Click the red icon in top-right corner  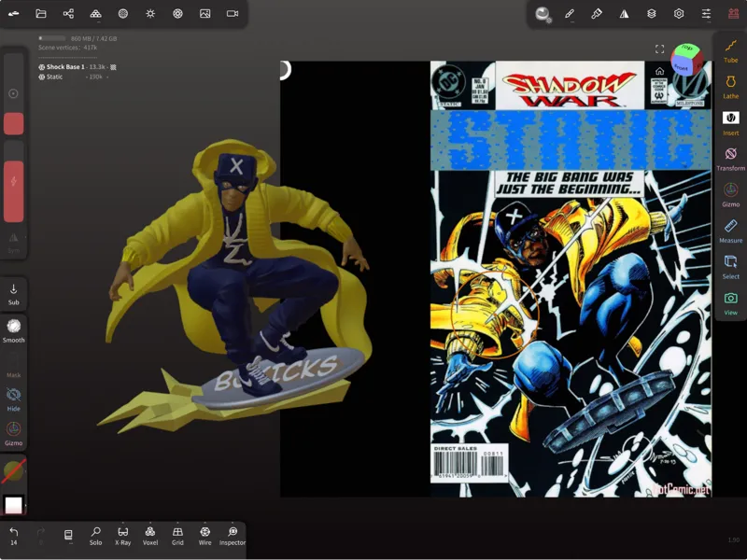tap(734, 14)
